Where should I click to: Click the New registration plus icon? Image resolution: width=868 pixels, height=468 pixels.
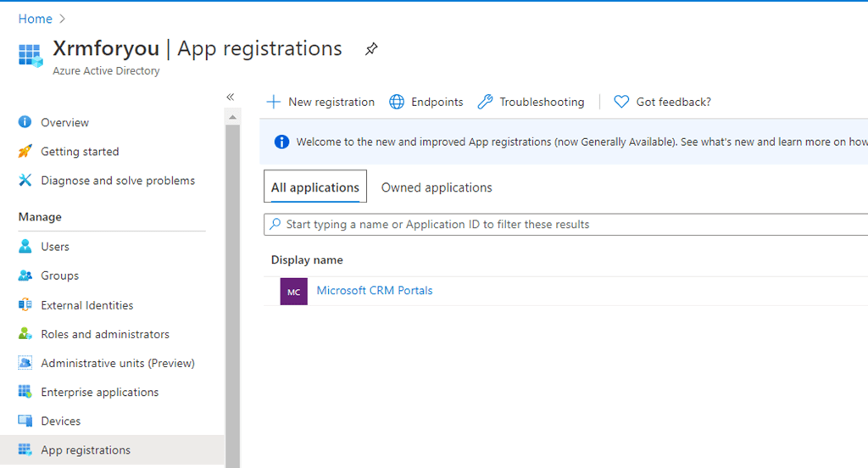click(x=273, y=102)
